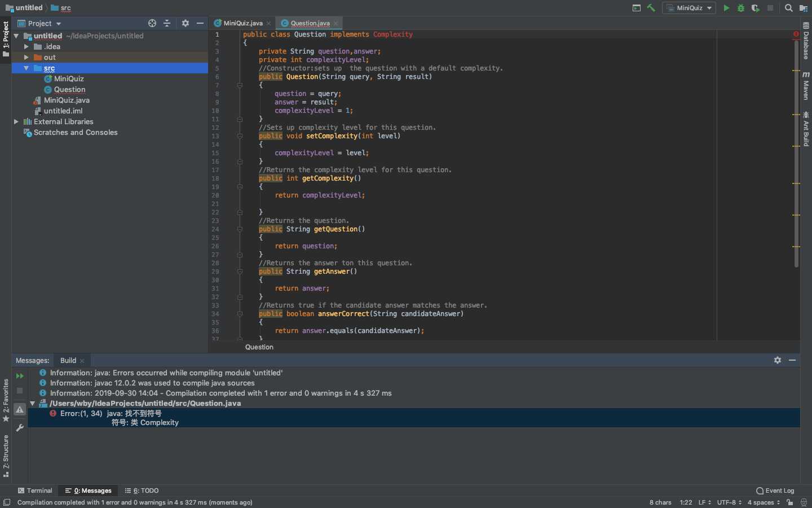
Task: Click the untitled breadcrumb in navigation bar
Action: (24, 8)
